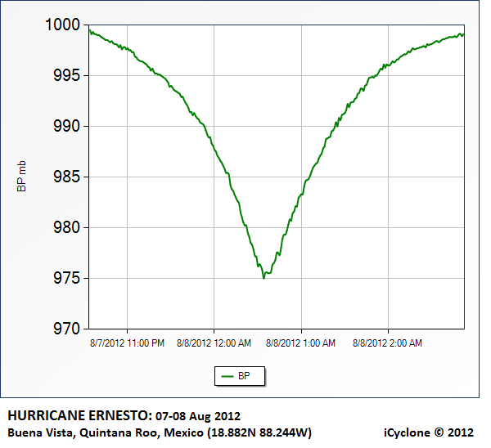
Task: Click the '8/8/2012 12:00 AM' time label
Action: click(x=214, y=343)
